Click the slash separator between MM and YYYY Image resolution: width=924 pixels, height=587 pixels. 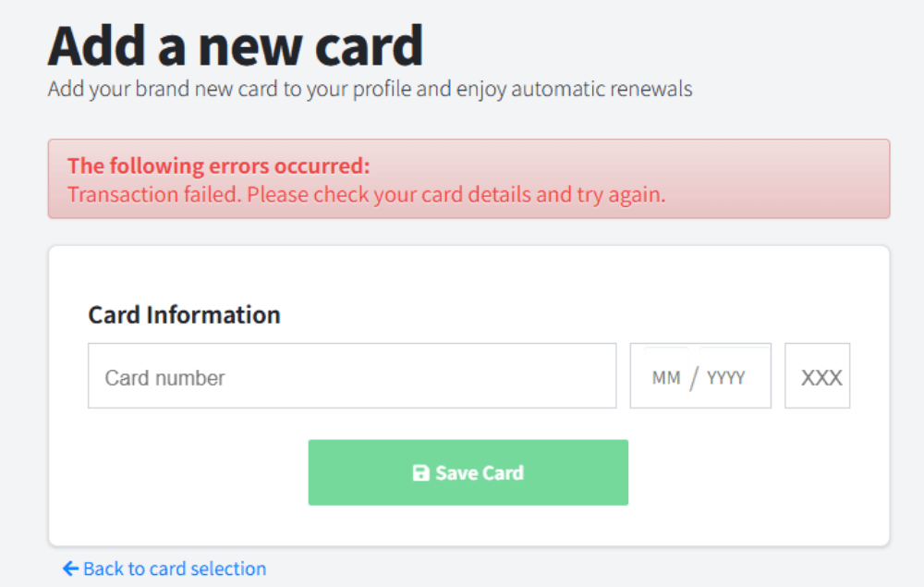pyautogui.click(x=694, y=378)
